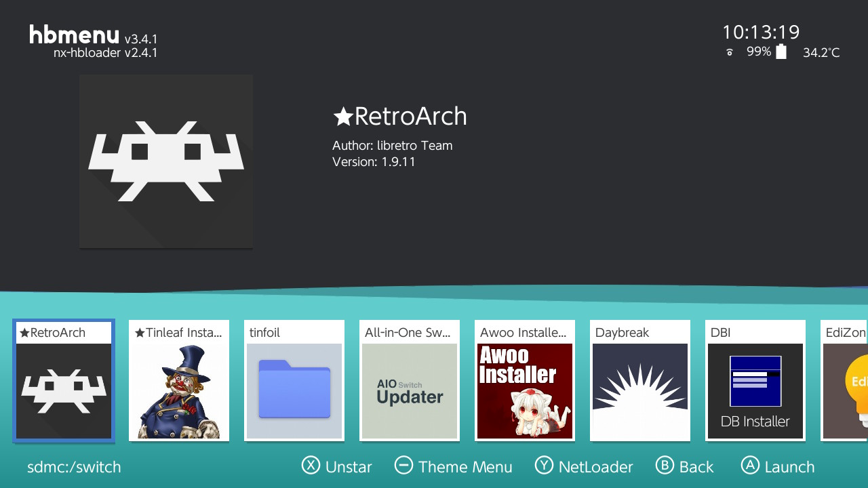This screenshot has height=488, width=868.
Task: Click the large RetroArch logo preview
Action: click(x=166, y=161)
